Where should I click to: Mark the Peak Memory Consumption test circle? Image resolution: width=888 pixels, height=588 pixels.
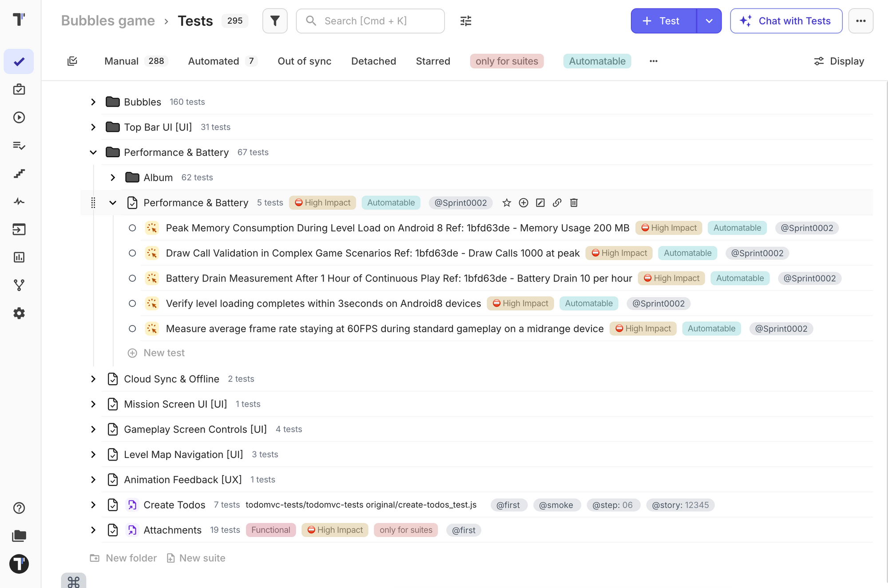point(132,228)
